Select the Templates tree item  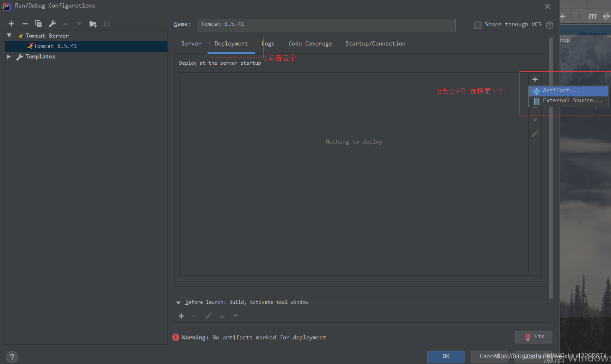pyautogui.click(x=40, y=56)
